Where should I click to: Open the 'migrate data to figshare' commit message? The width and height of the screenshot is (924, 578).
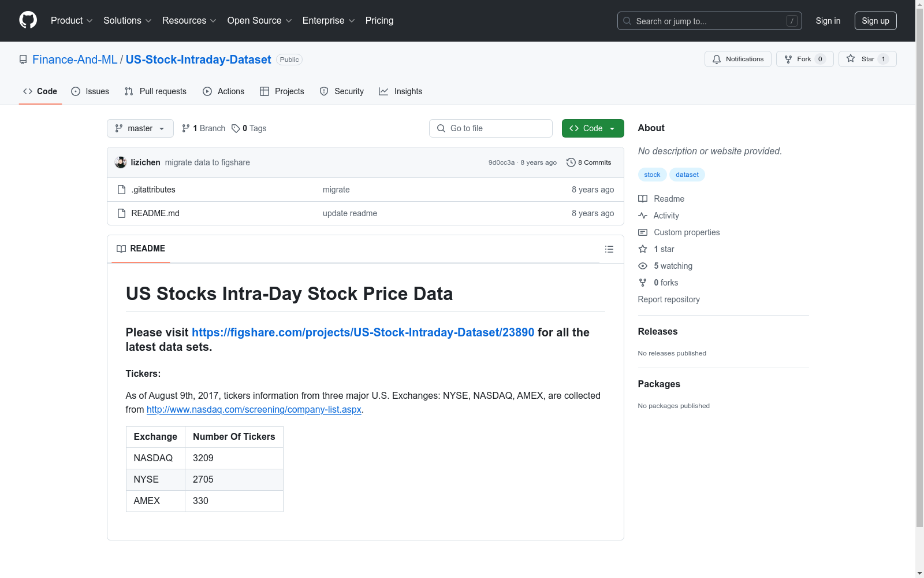click(207, 162)
